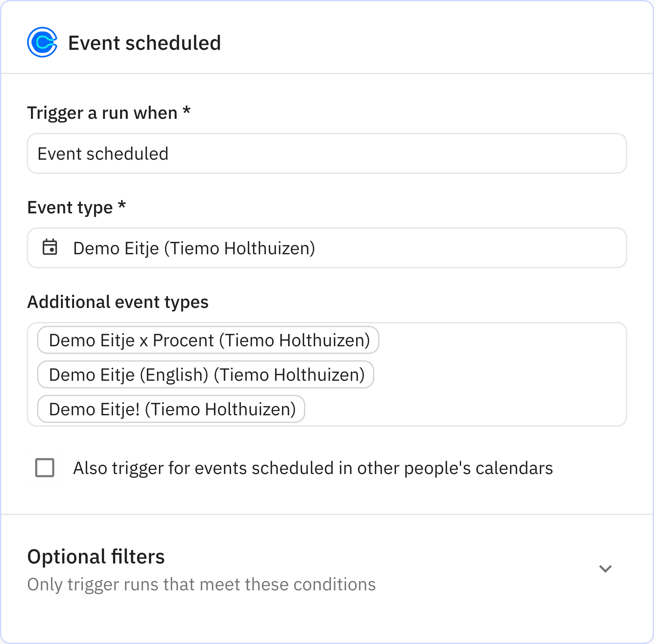The image size is (654, 644).
Task: Click the Demo Eitje (Tiemo Holthuizen) field
Action: coord(194,248)
